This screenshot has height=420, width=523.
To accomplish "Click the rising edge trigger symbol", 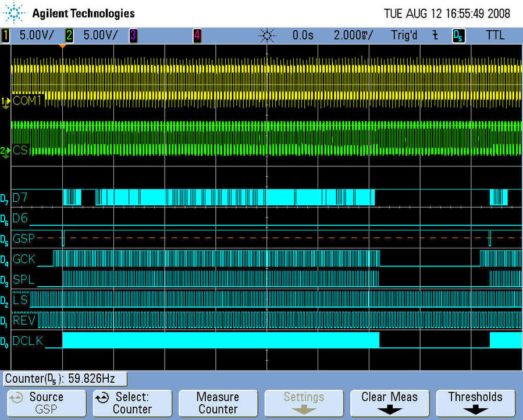I will coord(435,35).
